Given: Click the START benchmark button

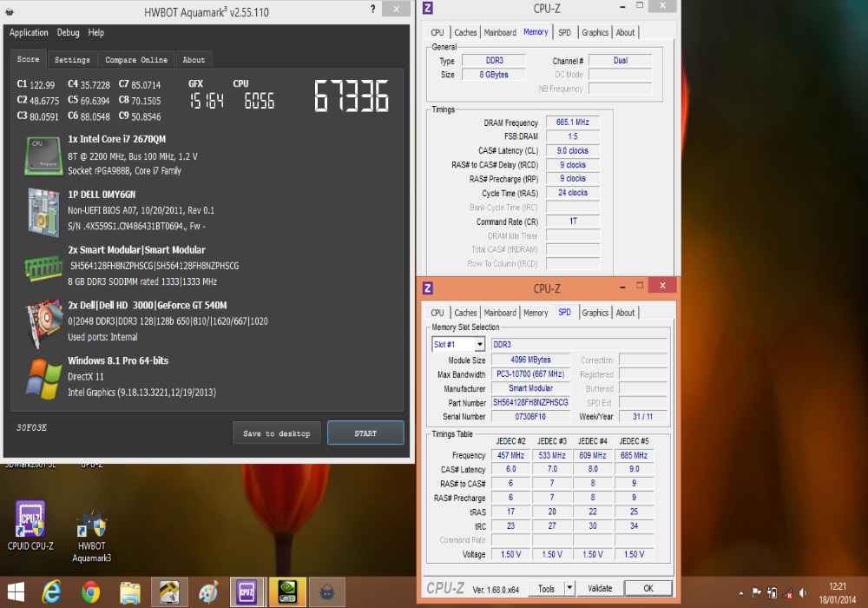Looking at the screenshot, I should [x=365, y=433].
